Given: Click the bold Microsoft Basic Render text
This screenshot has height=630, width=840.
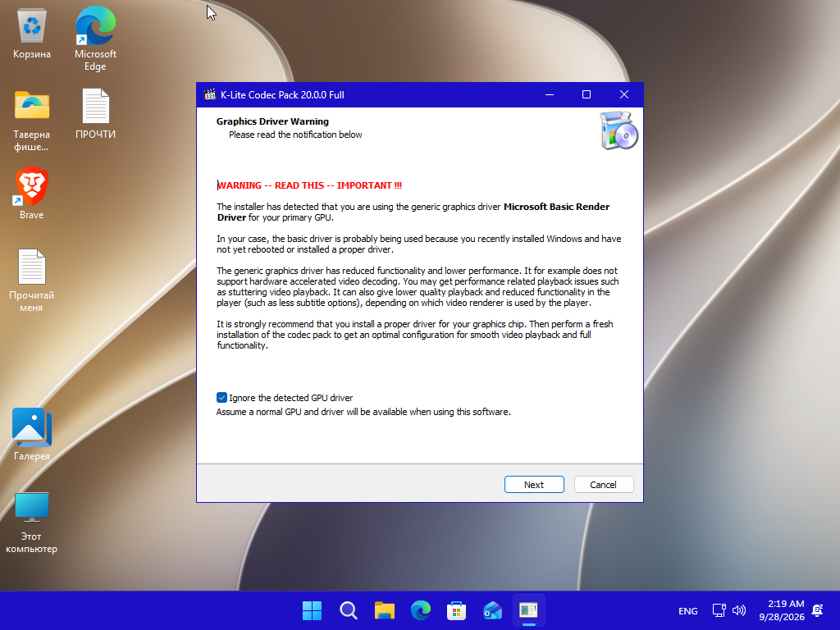Looking at the screenshot, I should tap(557, 207).
